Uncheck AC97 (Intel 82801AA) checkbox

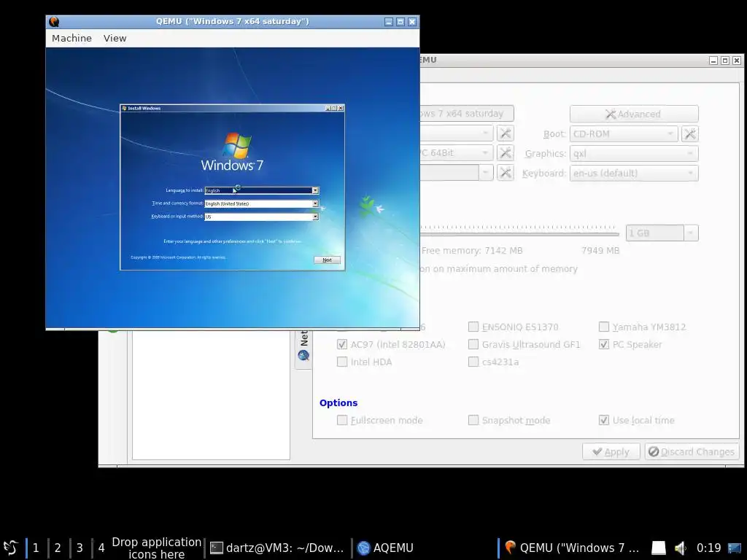point(341,344)
